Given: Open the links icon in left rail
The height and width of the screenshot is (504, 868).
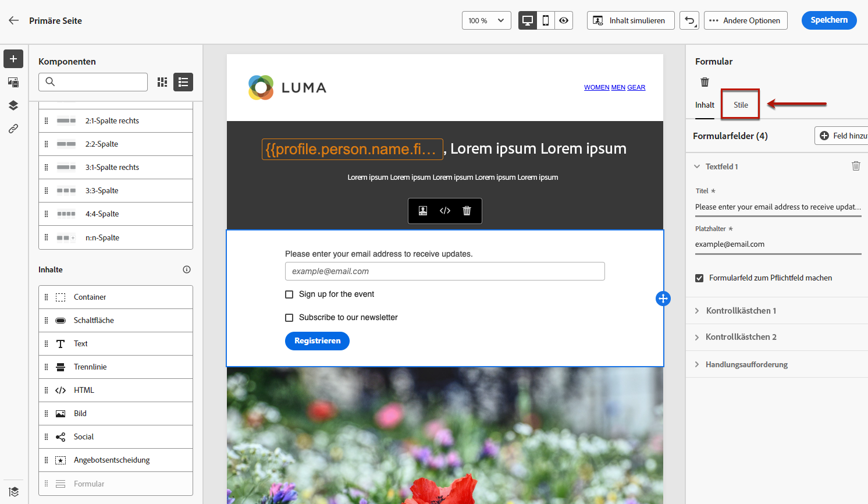Looking at the screenshot, I should [13, 129].
